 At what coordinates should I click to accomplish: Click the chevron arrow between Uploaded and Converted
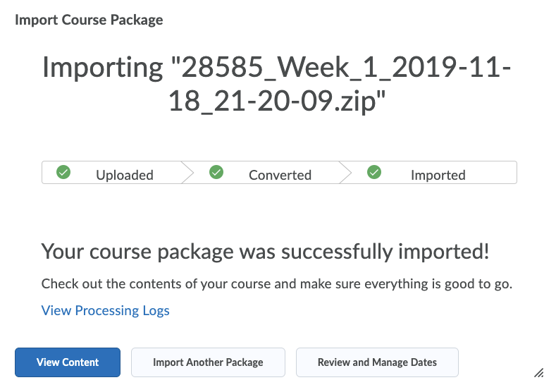pyautogui.click(x=188, y=173)
